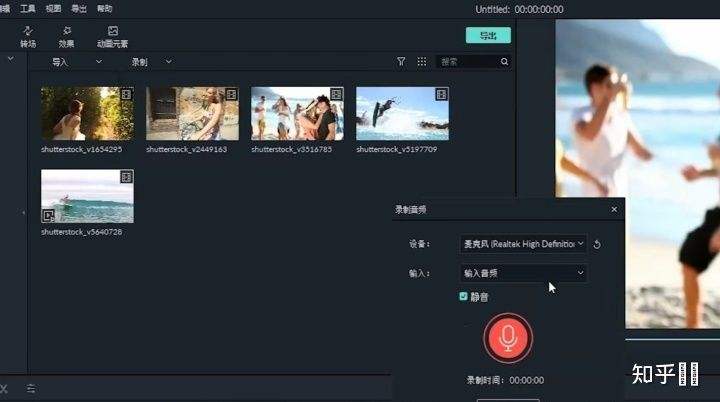The image size is (720, 402).
Task: Select clip shutterstock_v1654295 thumbnail
Action: pyautogui.click(x=88, y=113)
